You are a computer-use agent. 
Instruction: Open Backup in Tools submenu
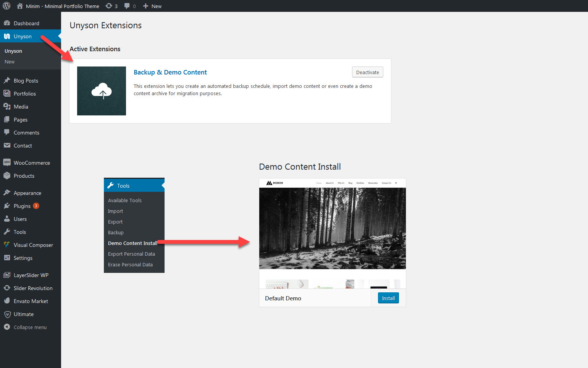[x=116, y=232]
